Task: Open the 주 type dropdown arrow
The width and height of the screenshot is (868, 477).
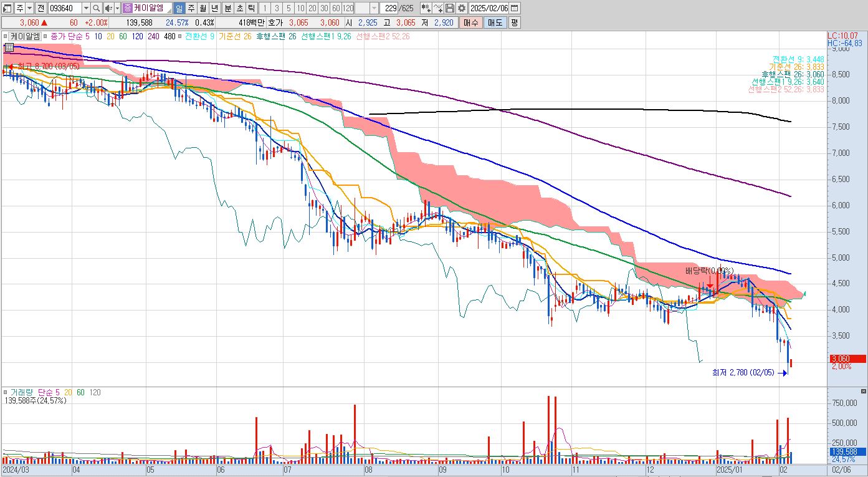Action: coord(29,8)
